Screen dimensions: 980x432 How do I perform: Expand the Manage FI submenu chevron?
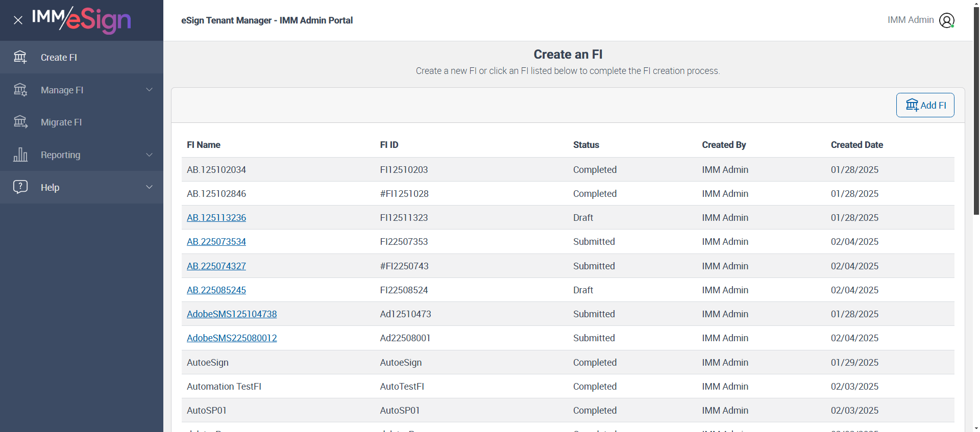(150, 90)
